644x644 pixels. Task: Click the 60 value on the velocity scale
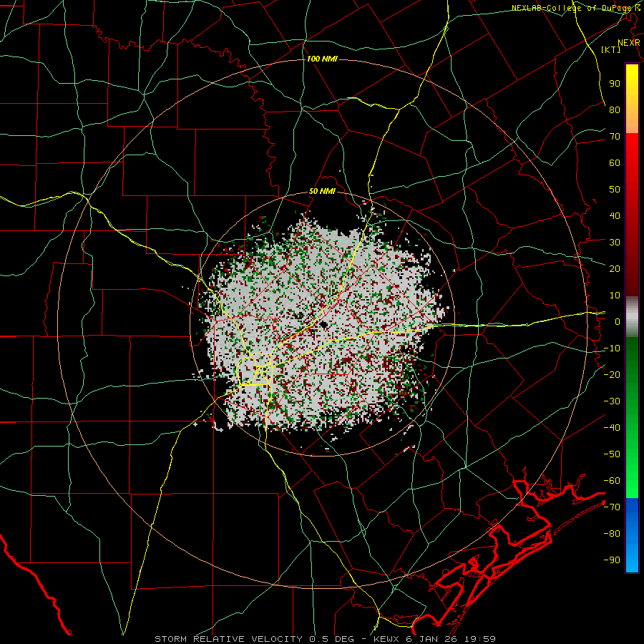pos(615,162)
